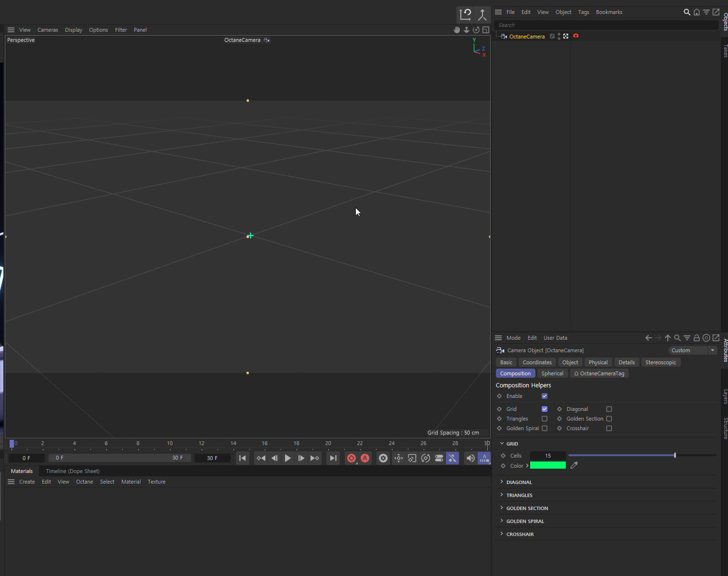The image size is (728, 576).
Task: Open search in the Object Manager
Action: 687,12
